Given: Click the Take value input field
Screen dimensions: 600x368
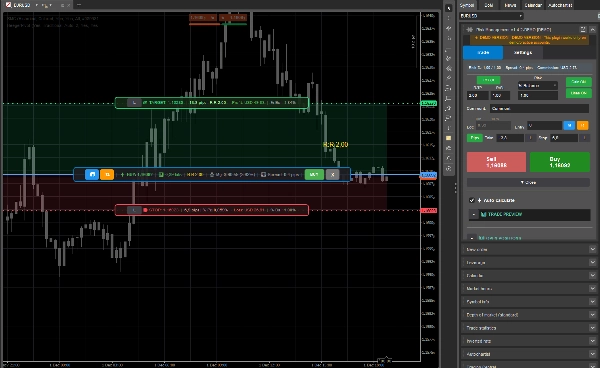Looking at the screenshot, I should (x=510, y=138).
